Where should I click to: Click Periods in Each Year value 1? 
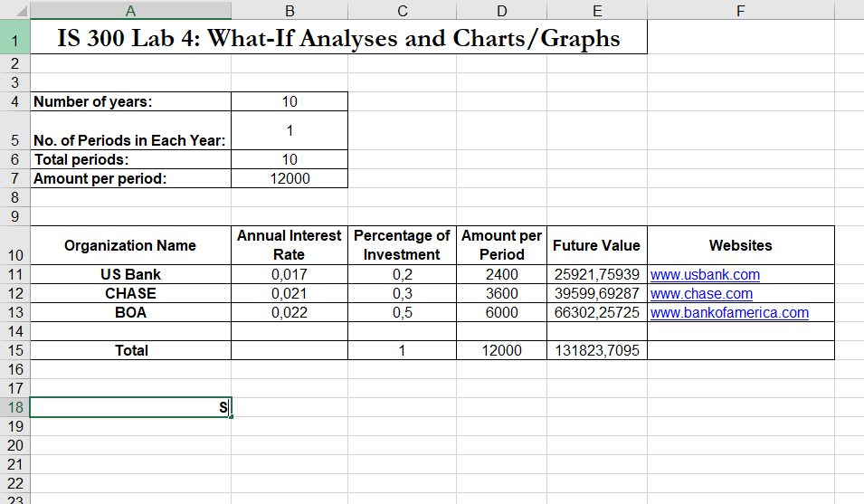[x=290, y=130]
